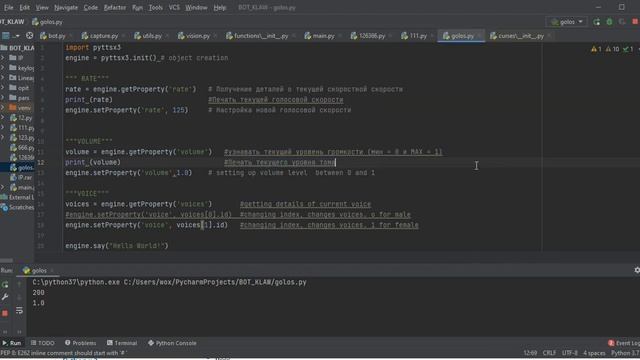Screen dimensions: 640x360
Task: Select IP.rar in the project tree
Action: coord(22,178)
